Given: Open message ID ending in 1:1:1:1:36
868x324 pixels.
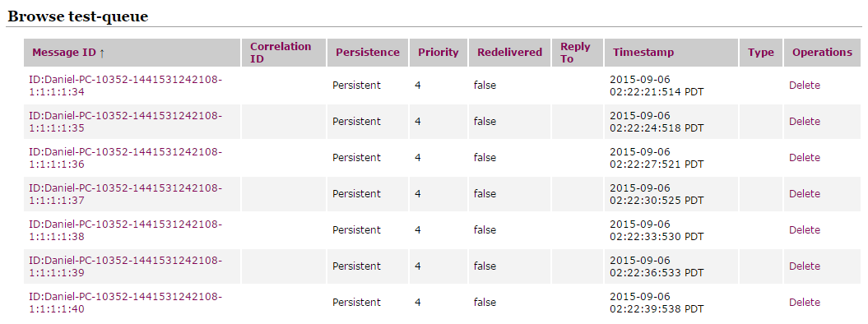Looking at the screenshot, I should click(x=125, y=158).
